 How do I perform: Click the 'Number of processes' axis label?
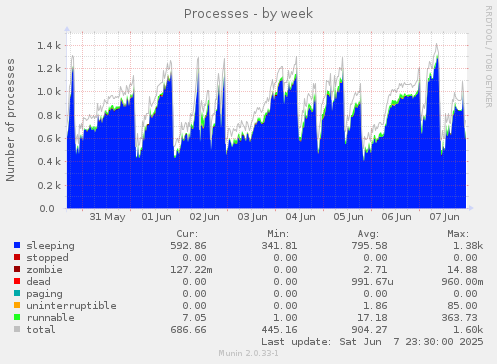point(10,120)
